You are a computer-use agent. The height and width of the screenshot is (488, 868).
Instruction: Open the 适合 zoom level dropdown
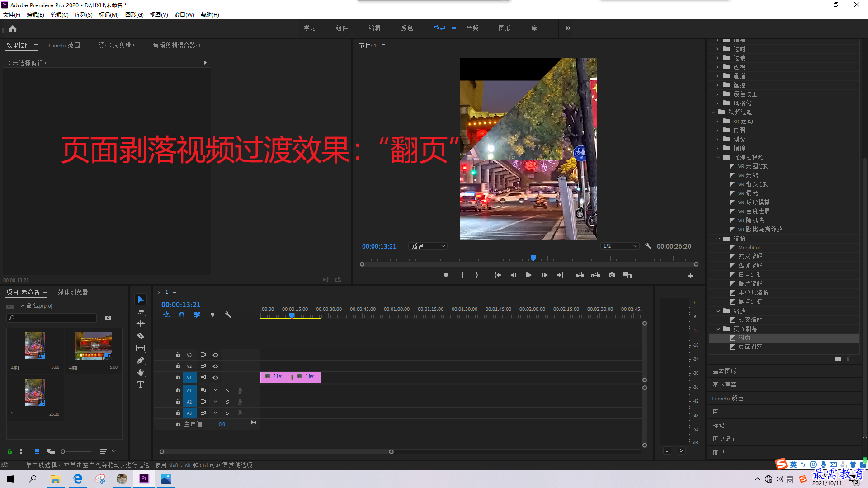coord(428,246)
